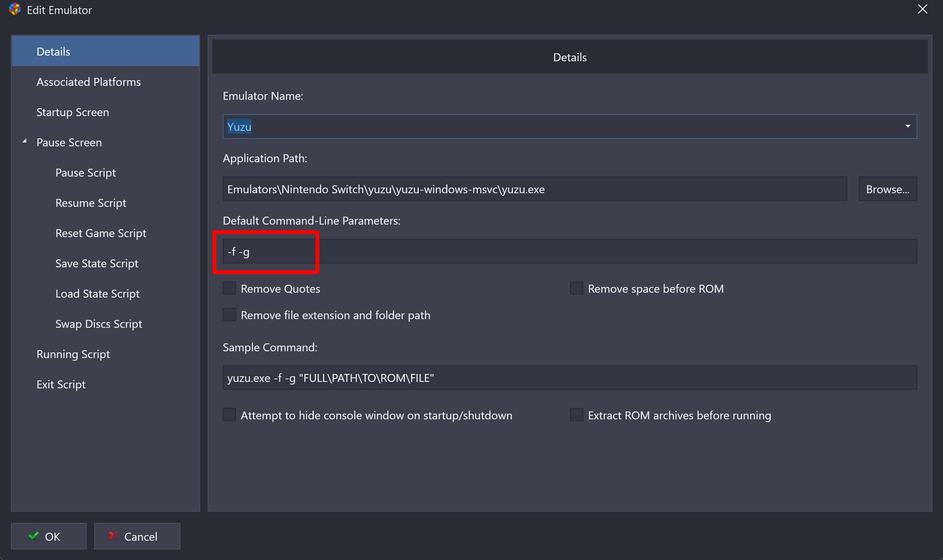
Task: Open Resume Script page
Action: coord(91,203)
